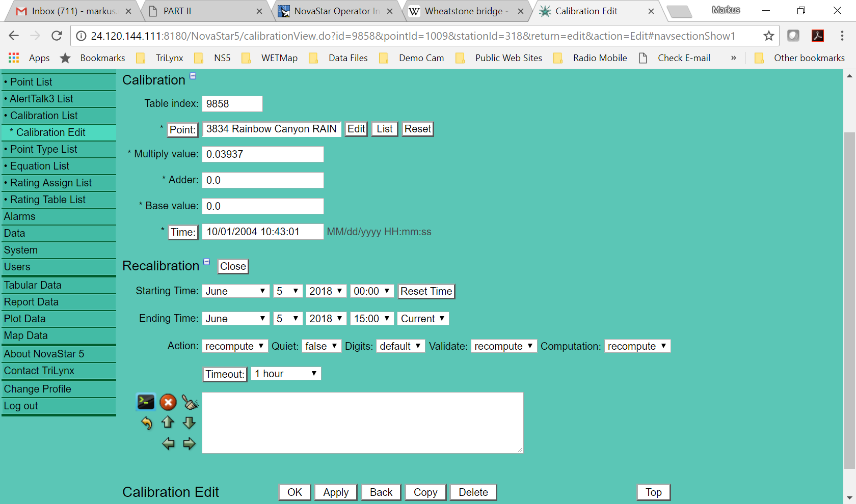Open the Action recompute dropdown
The height and width of the screenshot is (504, 856).
tap(234, 346)
